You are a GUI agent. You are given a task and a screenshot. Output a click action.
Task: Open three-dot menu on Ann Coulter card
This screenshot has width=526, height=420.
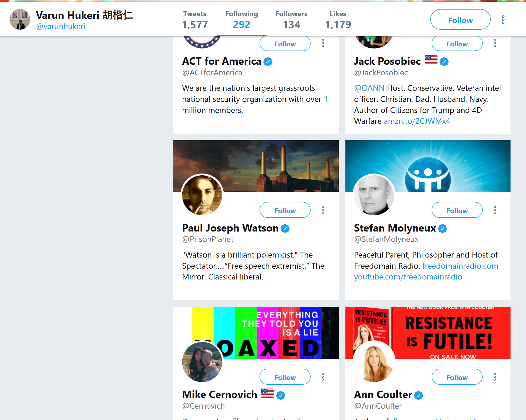click(x=495, y=377)
